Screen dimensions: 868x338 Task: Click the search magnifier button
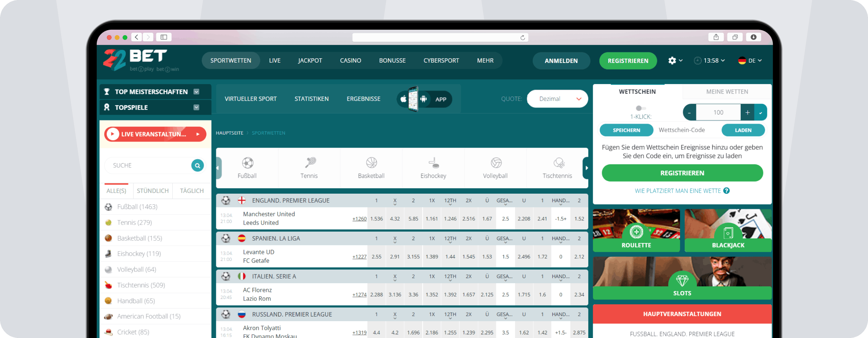pyautogui.click(x=197, y=165)
